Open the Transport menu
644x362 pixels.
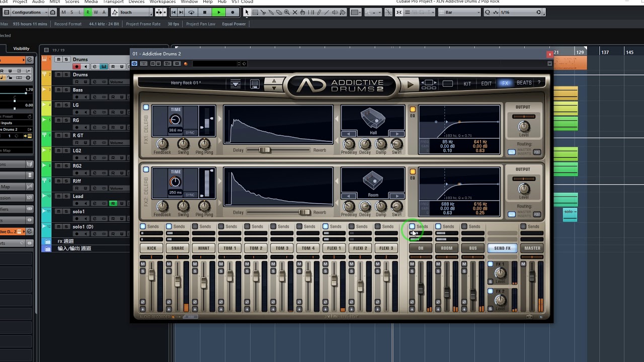tap(113, 2)
